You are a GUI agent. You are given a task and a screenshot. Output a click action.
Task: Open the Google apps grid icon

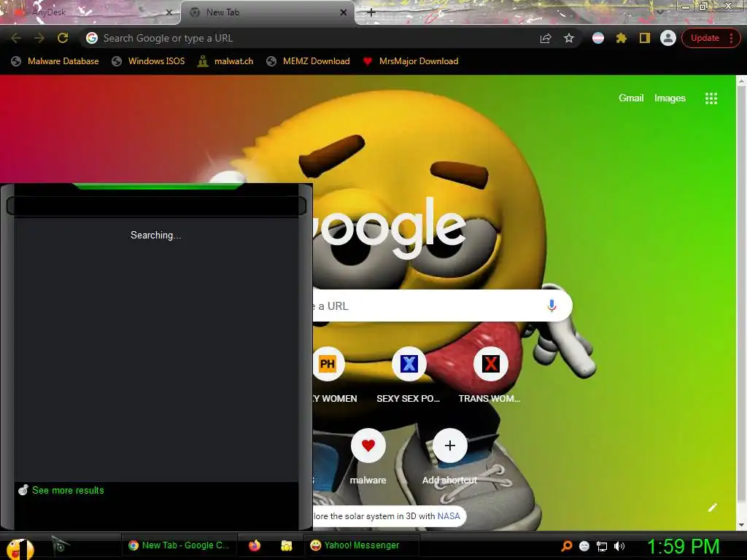(711, 98)
